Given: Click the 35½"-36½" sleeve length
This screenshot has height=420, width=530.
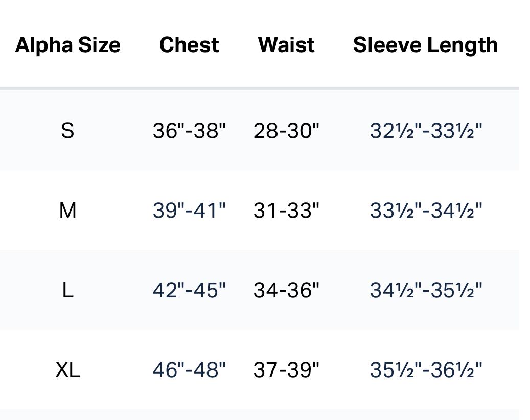Looking at the screenshot, I should [426, 370].
